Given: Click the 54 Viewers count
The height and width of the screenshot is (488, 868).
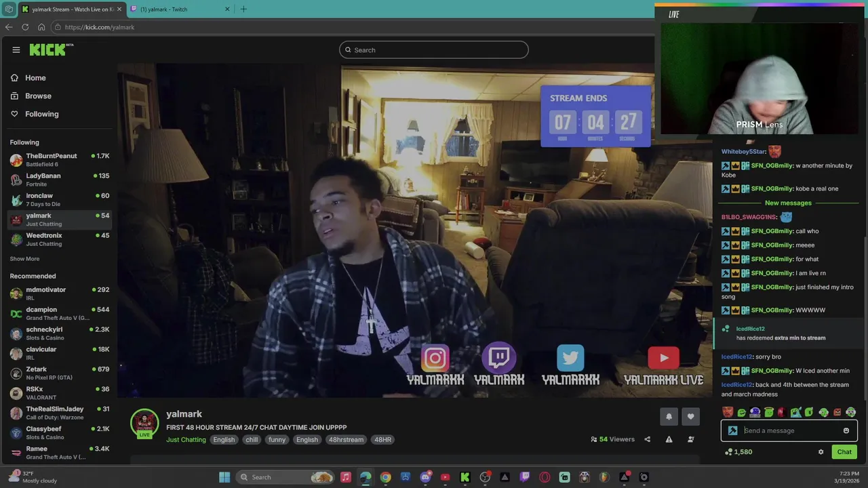Looking at the screenshot, I should tap(612, 439).
